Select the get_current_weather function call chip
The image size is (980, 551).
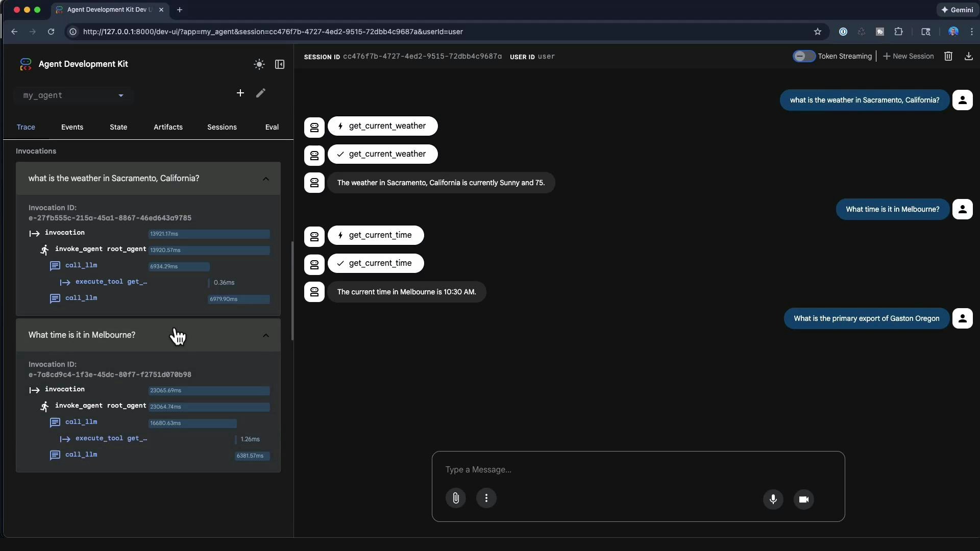(x=382, y=126)
